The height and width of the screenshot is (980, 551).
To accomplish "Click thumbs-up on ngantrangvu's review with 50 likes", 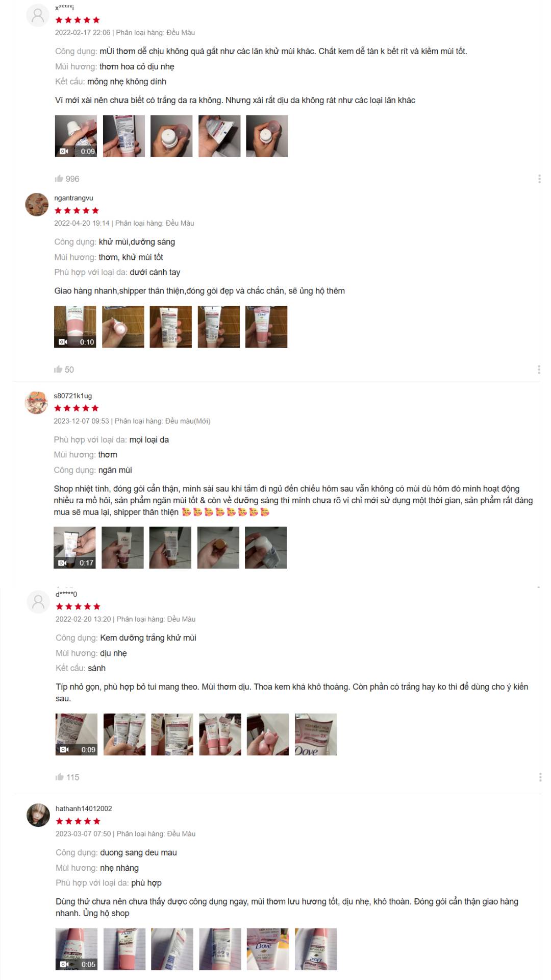I will (58, 369).
